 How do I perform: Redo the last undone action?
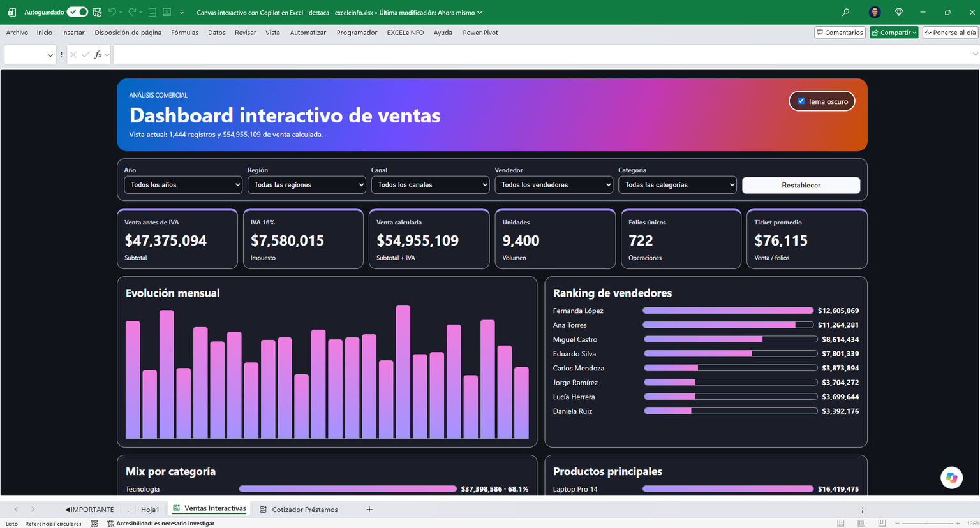tap(132, 12)
